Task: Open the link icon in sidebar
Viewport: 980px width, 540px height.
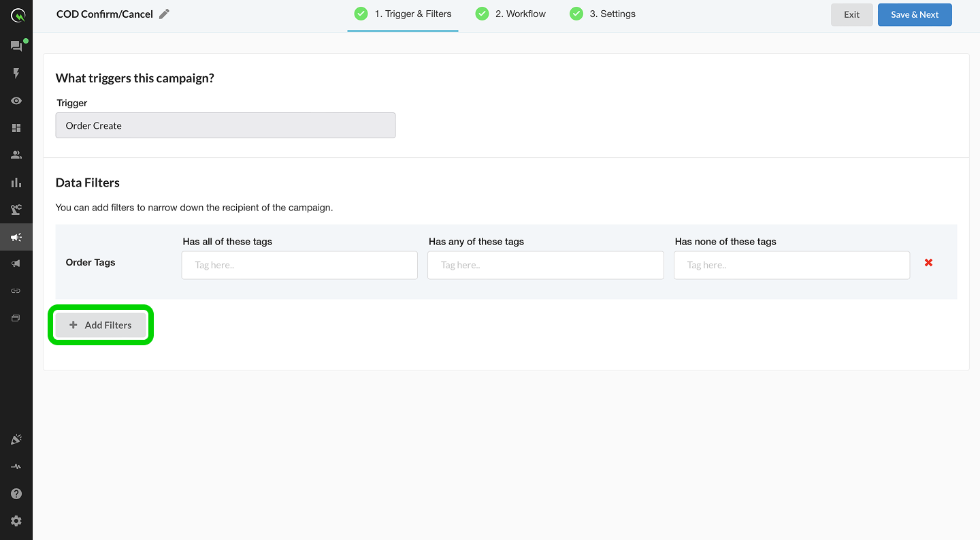Action: pyautogui.click(x=16, y=291)
